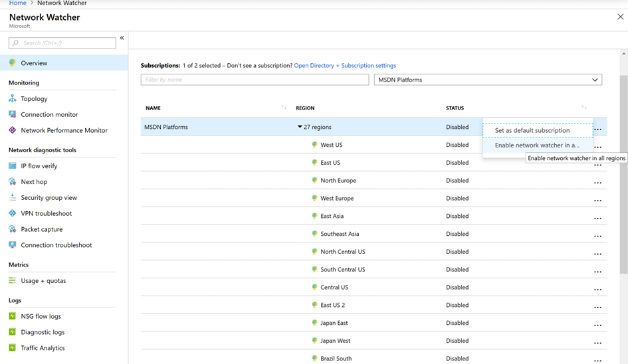The width and height of the screenshot is (628, 364).
Task: Click the Southeast Asia region icon
Action: tap(314, 233)
